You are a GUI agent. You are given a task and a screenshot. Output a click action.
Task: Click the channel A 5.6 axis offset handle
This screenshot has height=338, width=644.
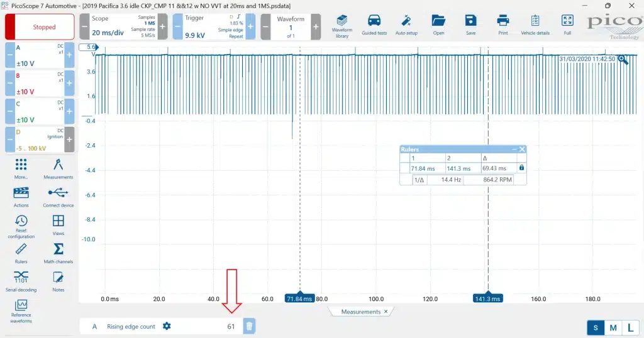pos(88,47)
